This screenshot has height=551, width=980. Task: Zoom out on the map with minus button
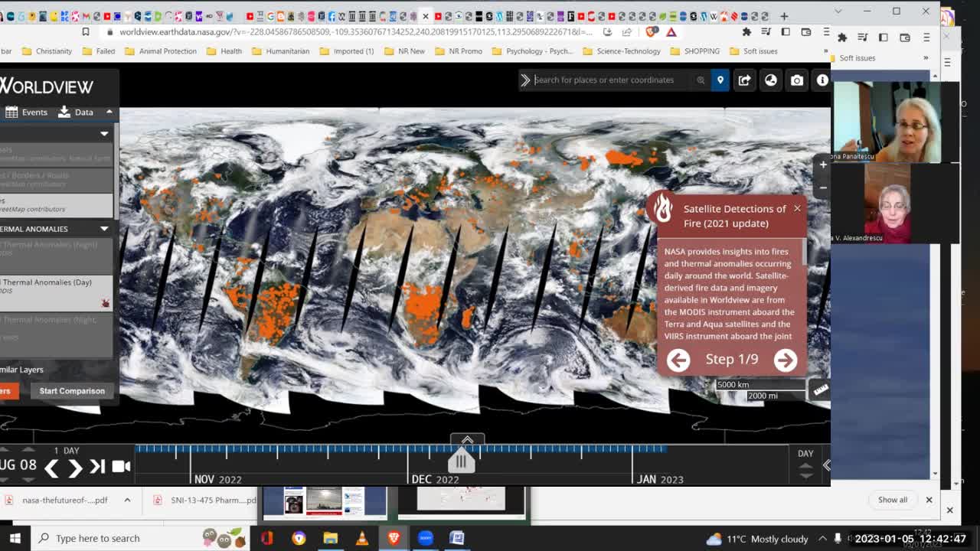(823, 187)
